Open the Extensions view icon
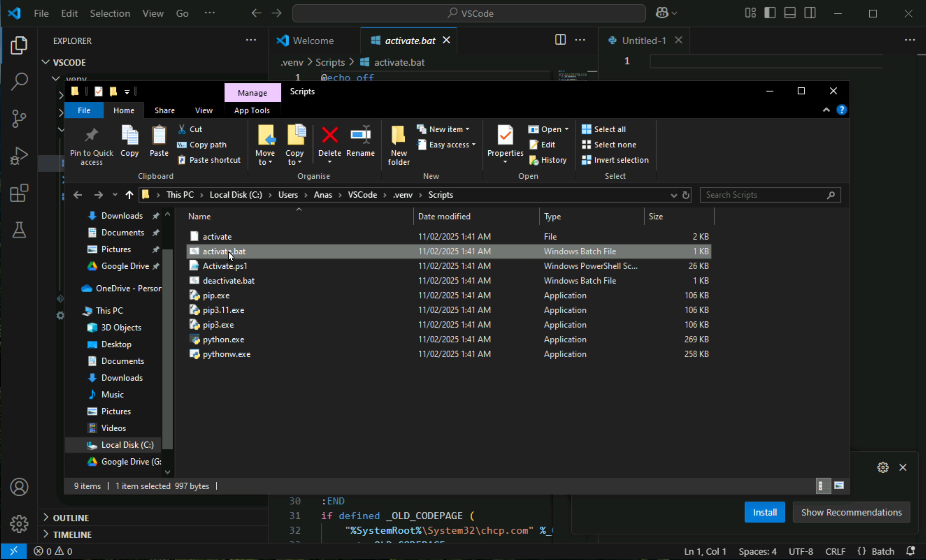The height and width of the screenshot is (560, 926). [19, 193]
